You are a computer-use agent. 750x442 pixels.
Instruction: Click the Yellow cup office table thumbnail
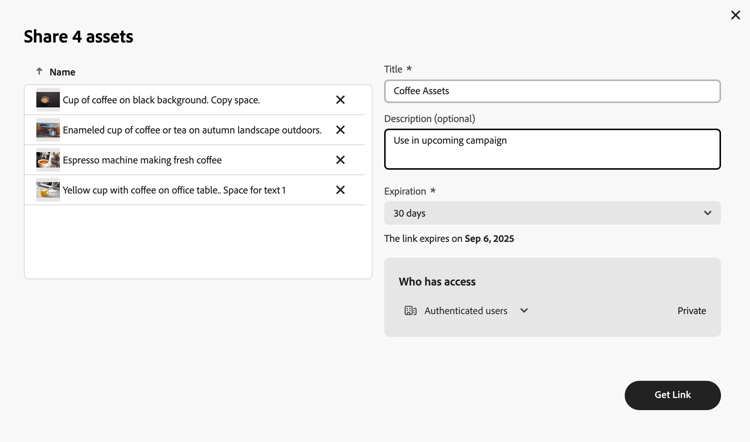tap(48, 190)
